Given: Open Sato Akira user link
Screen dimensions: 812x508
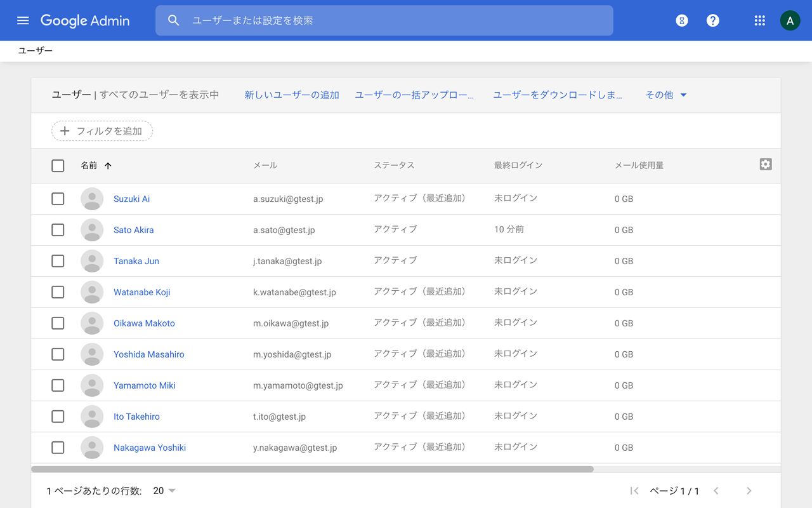Looking at the screenshot, I should click(134, 230).
